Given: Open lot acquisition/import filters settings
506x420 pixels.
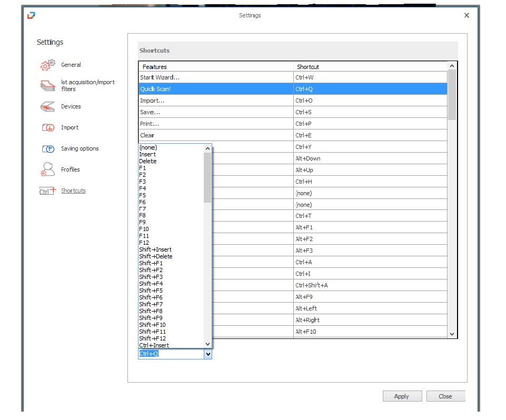Looking at the screenshot, I should [x=88, y=85].
